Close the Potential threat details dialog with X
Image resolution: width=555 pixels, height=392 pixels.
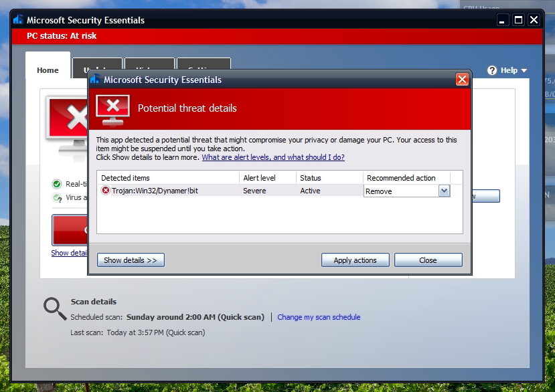point(462,80)
